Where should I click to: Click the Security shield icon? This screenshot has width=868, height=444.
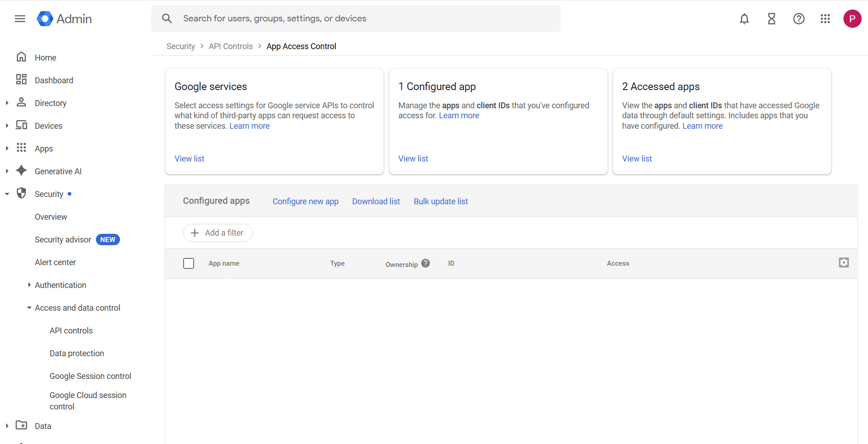[21, 193]
